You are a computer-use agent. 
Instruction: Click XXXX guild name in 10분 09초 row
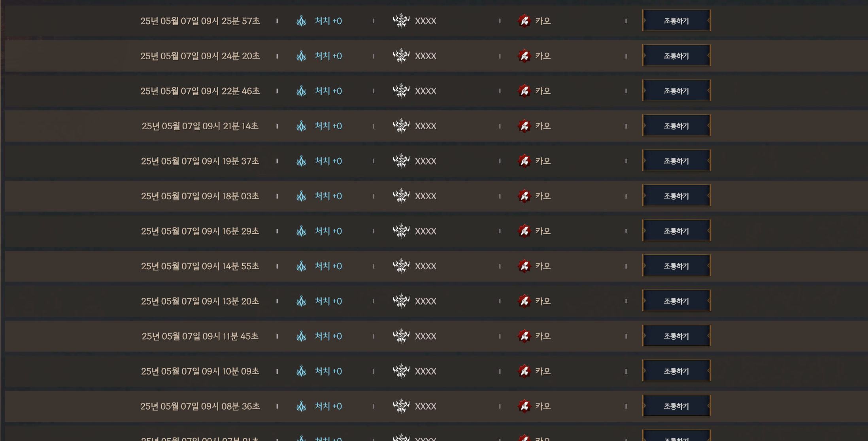click(x=426, y=371)
